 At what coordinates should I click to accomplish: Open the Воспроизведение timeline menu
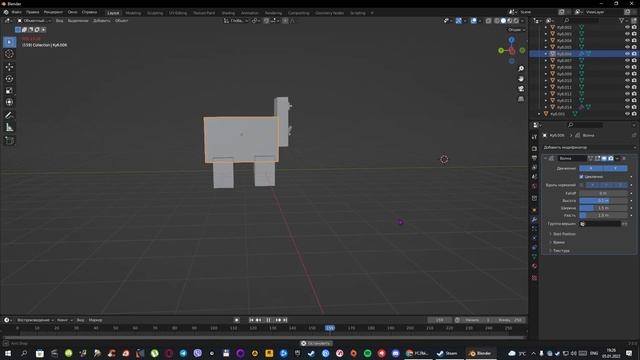coord(35,320)
